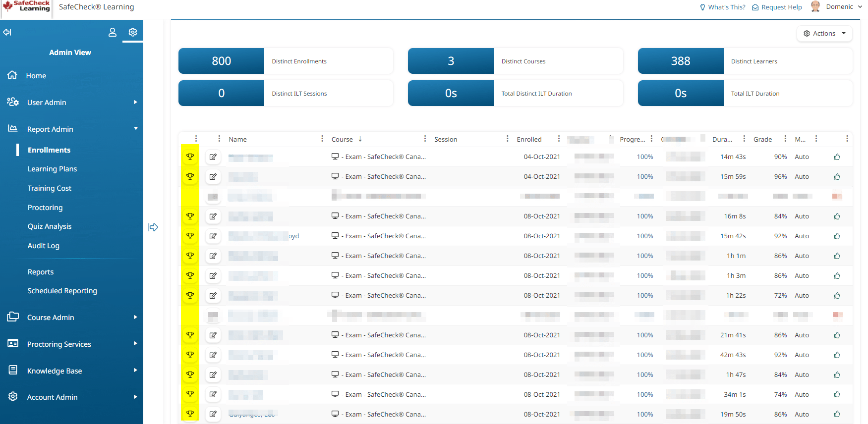Screen dimensions: 868x424
Task: Click the 100% progress link in 1h 3m row
Action: pos(645,276)
